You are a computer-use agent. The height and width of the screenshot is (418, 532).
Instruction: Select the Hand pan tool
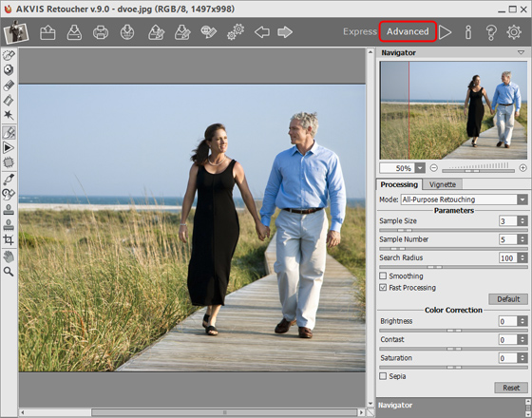point(9,256)
